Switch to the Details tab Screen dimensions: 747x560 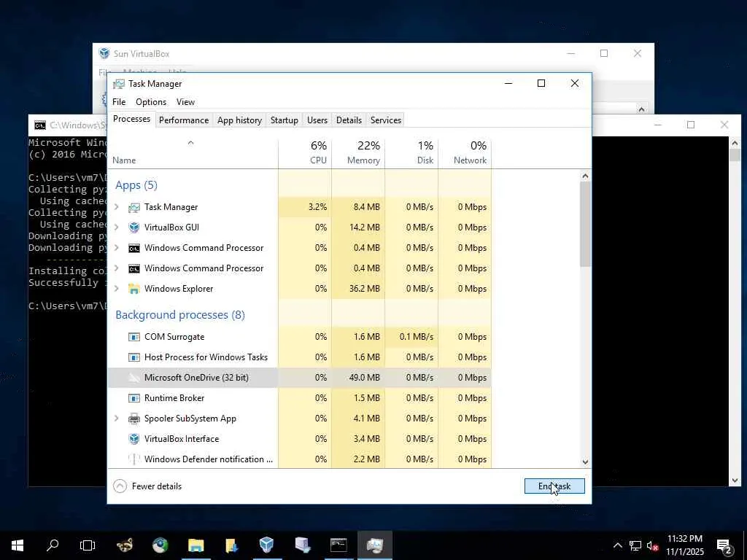click(x=349, y=120)
